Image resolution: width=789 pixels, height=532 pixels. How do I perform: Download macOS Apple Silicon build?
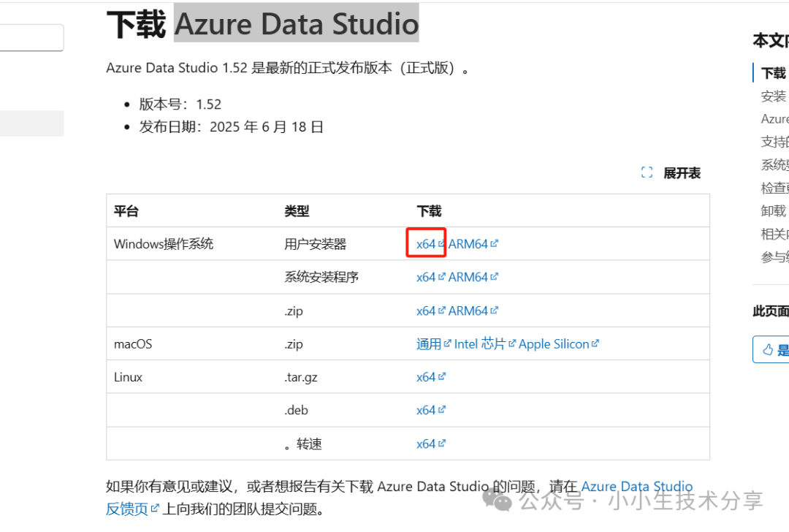(554, 344)
